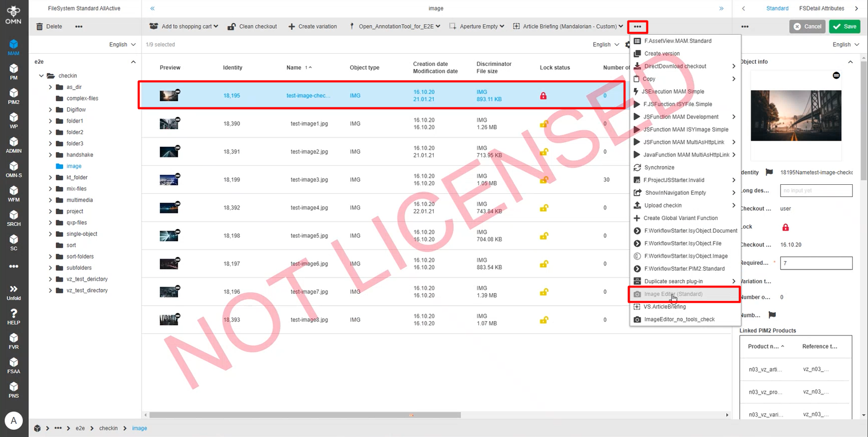Click the HELP question mark icon
The height and width of the screenshot is (437, 868).
(14, 316)
